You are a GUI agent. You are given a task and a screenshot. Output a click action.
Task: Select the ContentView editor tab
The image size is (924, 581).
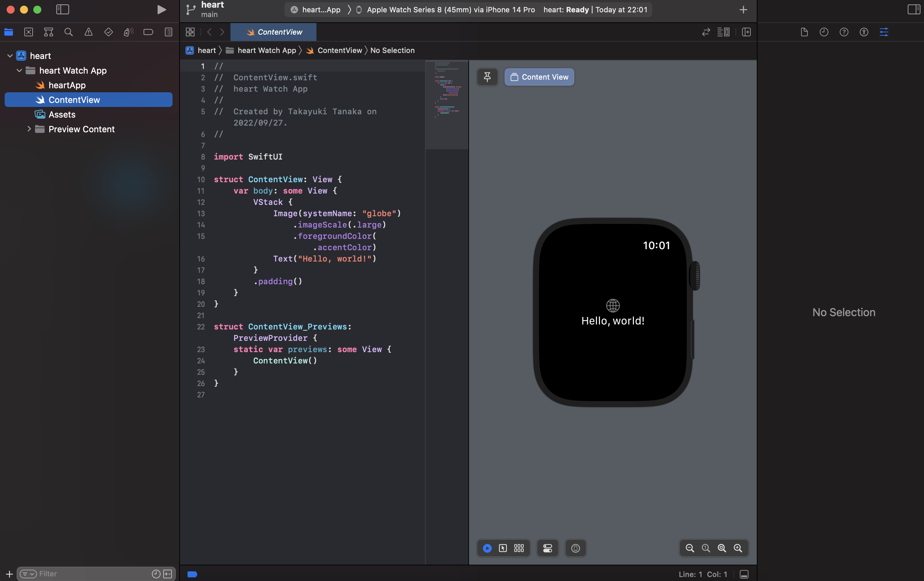tap(273, 32)
